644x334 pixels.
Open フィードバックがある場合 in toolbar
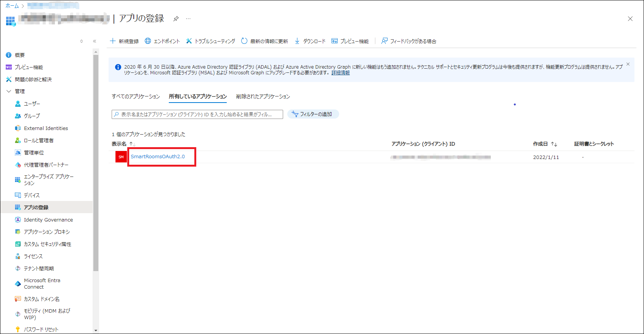click(409, 41)
